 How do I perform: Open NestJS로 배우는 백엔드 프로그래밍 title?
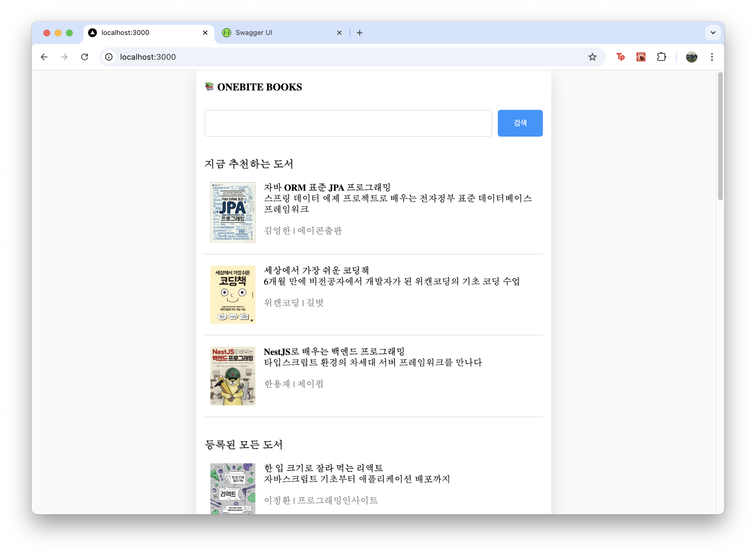tap(334, 352)
